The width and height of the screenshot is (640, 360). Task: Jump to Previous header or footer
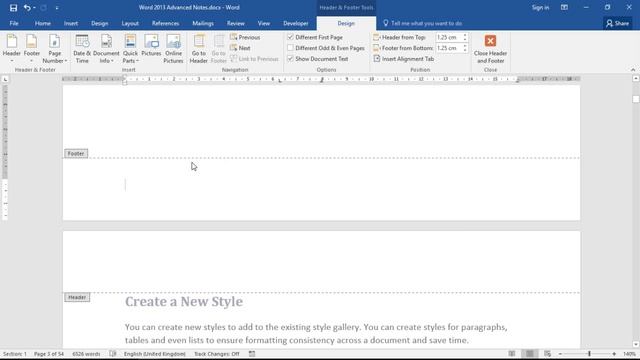245,37
